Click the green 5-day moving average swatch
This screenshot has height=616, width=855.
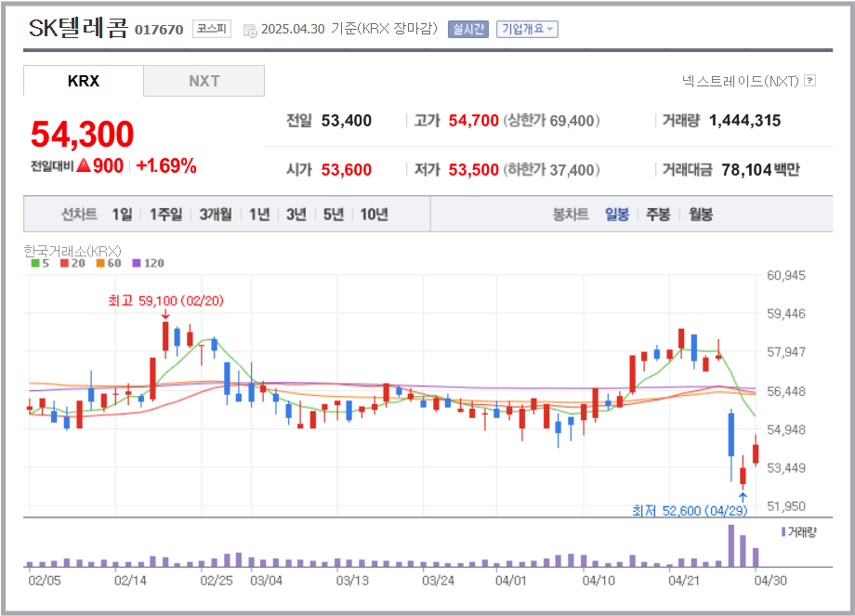point(35,263)
